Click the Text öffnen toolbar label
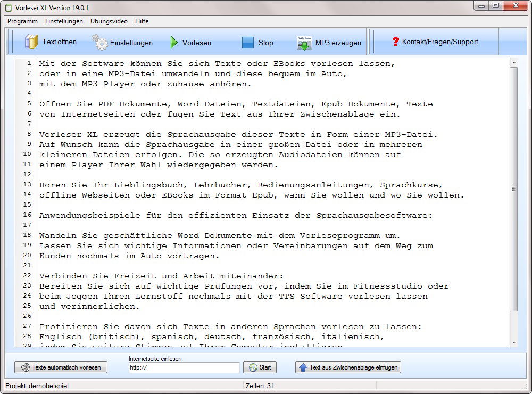The width and height of the screenshot is (532, 394). click(x=60, y=42)
